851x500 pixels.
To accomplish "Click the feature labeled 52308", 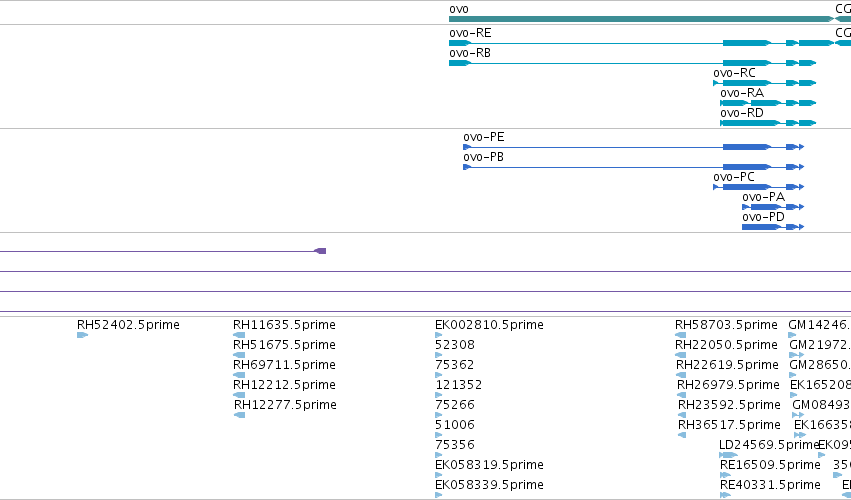I will pos(455,345).
